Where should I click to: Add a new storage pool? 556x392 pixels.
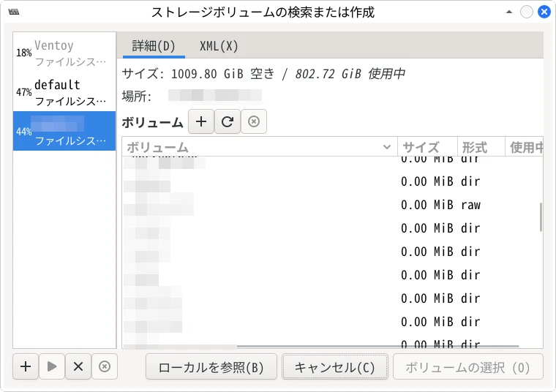pos(26,366)
